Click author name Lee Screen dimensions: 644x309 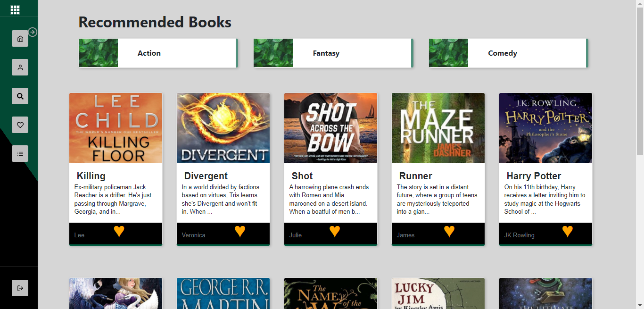(x=79, y=235)
